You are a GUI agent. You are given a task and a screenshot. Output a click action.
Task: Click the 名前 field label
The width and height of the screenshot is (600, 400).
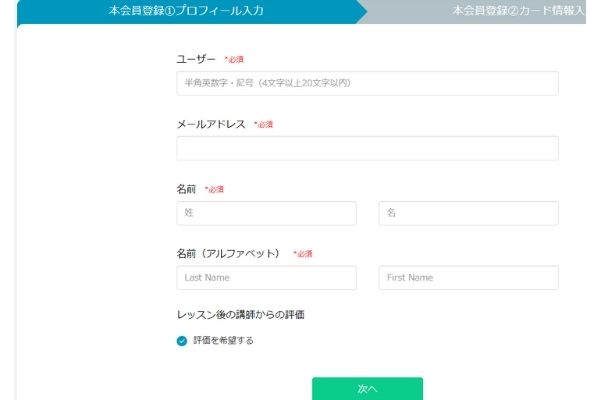[187, 189]
